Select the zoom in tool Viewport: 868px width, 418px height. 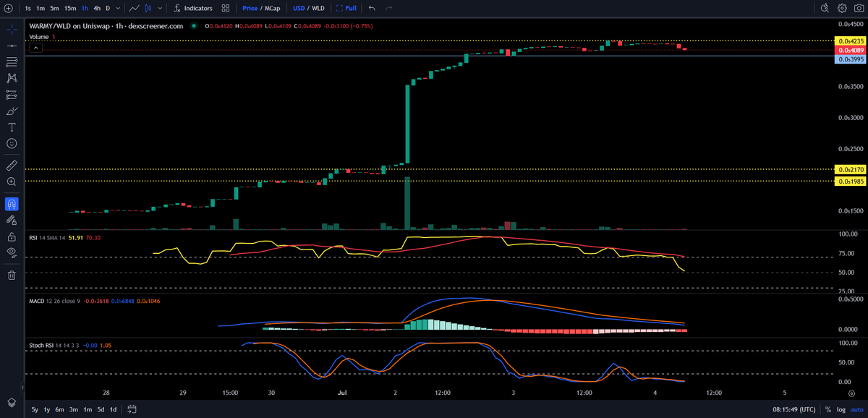12,182
